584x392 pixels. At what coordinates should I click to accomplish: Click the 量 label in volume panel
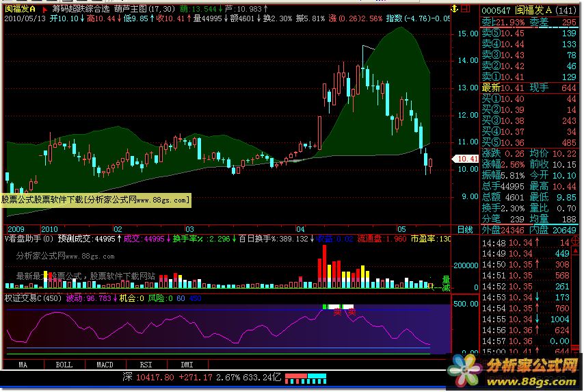coord(446,279)
